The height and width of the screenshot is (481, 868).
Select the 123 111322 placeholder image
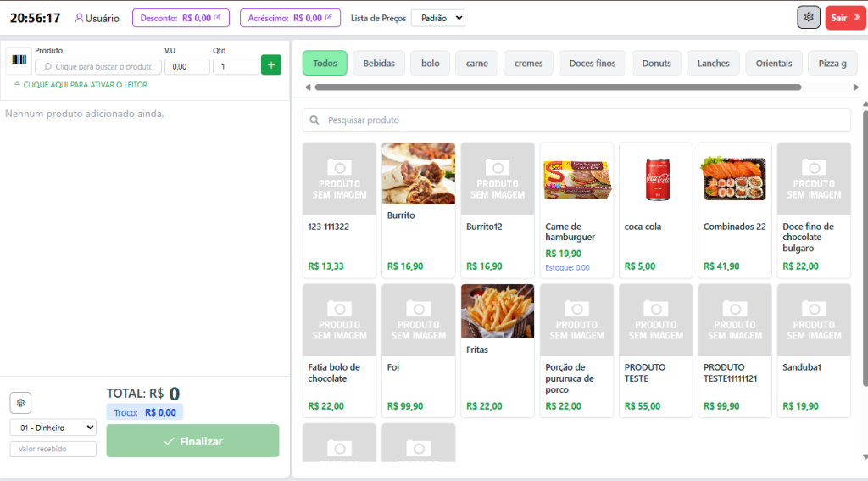339,179
